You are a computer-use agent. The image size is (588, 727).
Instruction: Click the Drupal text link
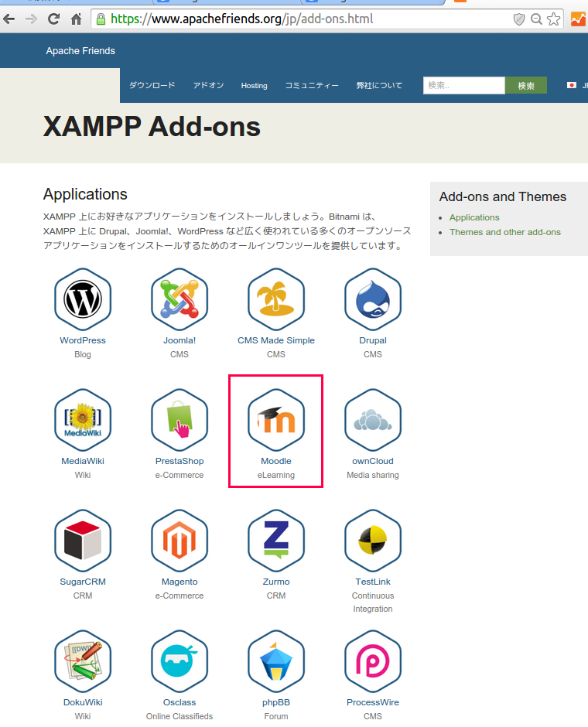pos(373,340)
